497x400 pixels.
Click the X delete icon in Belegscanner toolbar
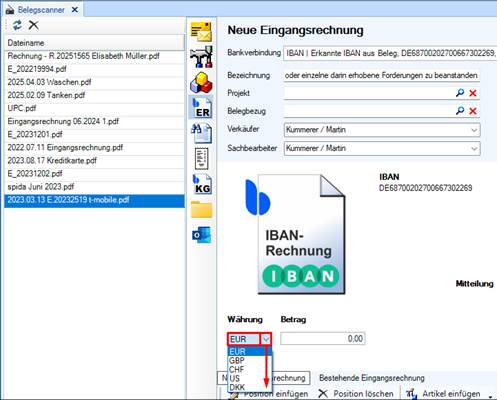[x=33, y=25]
